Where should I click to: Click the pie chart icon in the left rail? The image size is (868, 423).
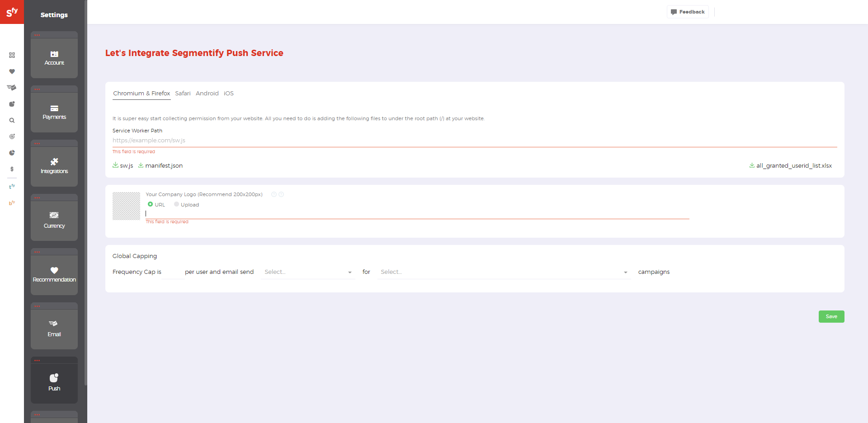pyautogui.click(x=12, y=153)
